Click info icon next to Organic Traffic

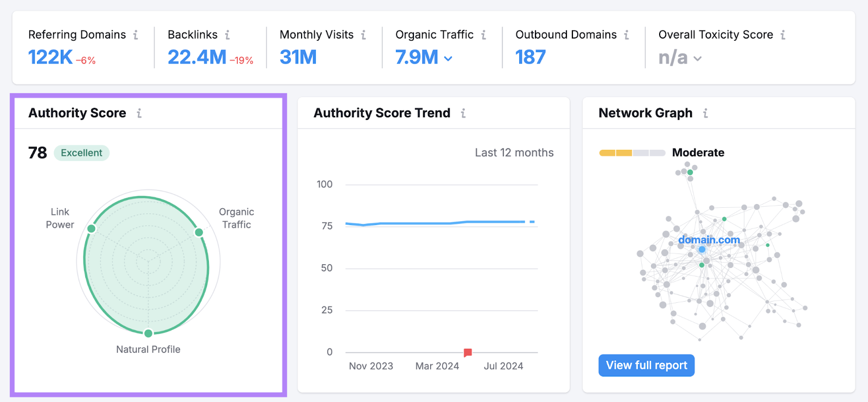tap(483, 35)
